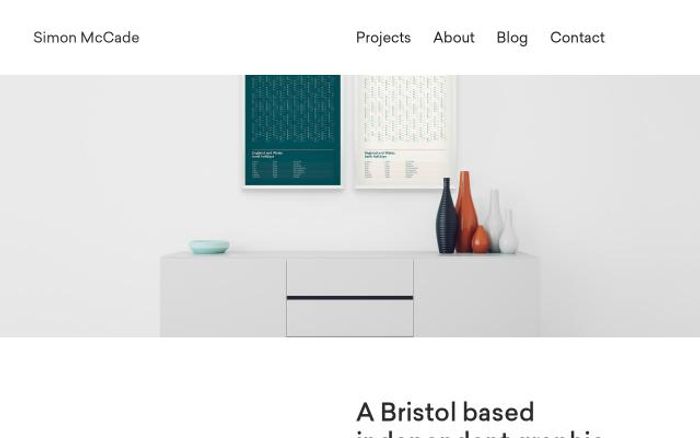Select the Contact nav link

click(x=577, y=38)
